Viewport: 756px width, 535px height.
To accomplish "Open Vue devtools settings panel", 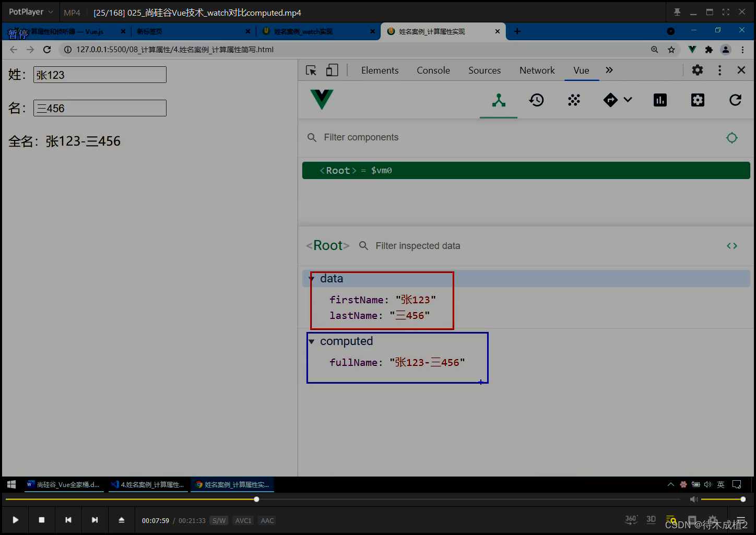I will coord(698,100).
